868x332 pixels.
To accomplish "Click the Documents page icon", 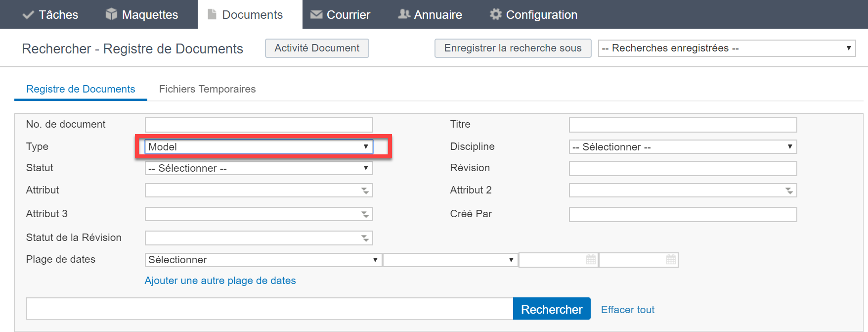I will tap(212, 14).
